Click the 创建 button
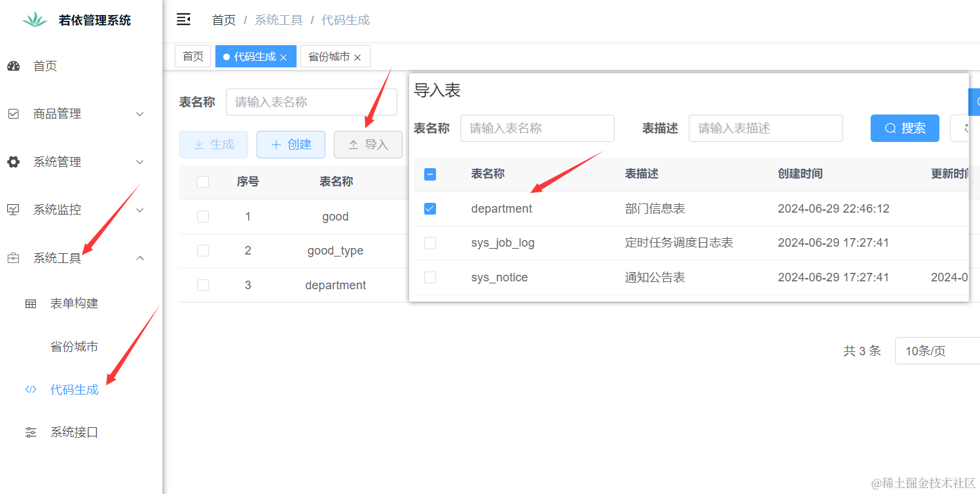 coord(291,145)
